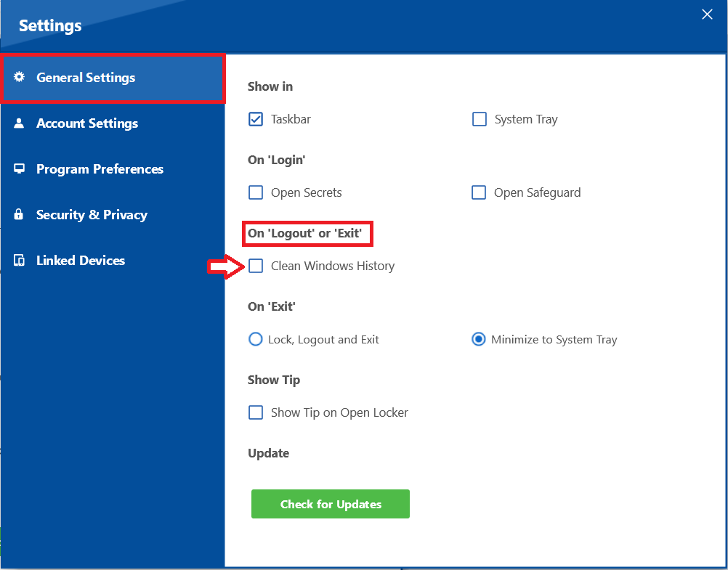Close the Settings window
Viewport: 728px width, 570px height.
tap(707, 15)
